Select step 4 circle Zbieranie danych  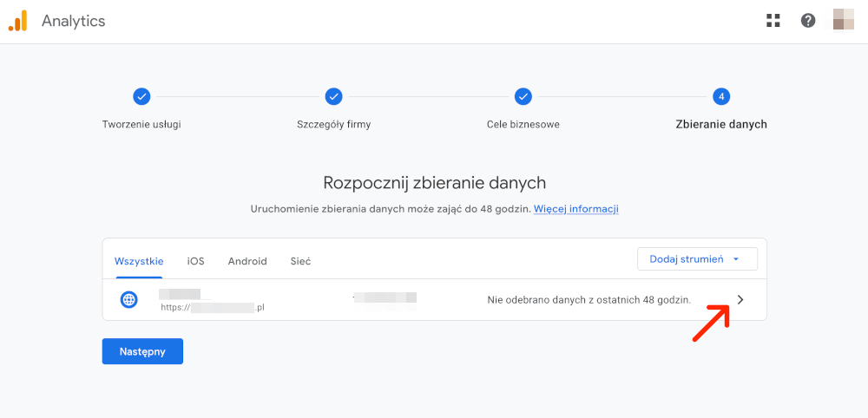(721, 97)
